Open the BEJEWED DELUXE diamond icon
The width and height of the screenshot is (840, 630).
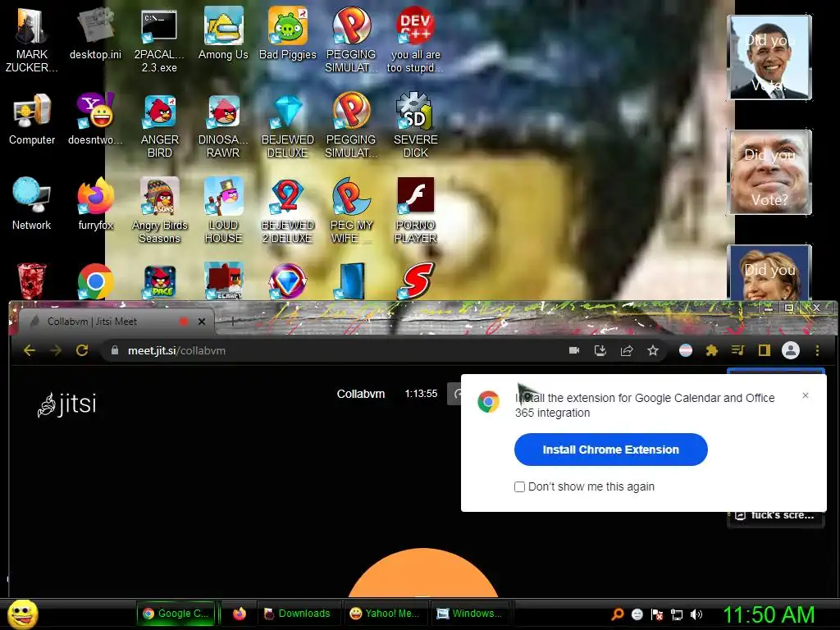(x=288, y=126)
